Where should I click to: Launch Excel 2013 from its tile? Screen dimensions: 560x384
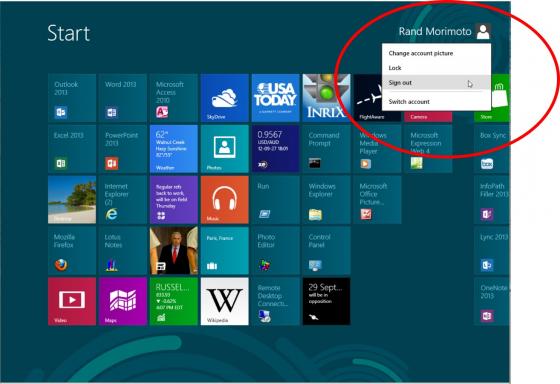point(72,149)
